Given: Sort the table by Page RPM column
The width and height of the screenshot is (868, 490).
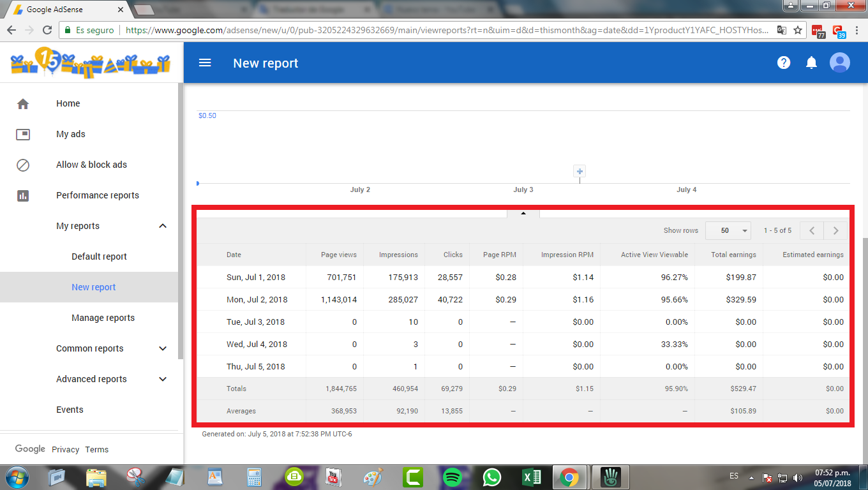Looking at the screenshot, I should (x=500, y=255).
